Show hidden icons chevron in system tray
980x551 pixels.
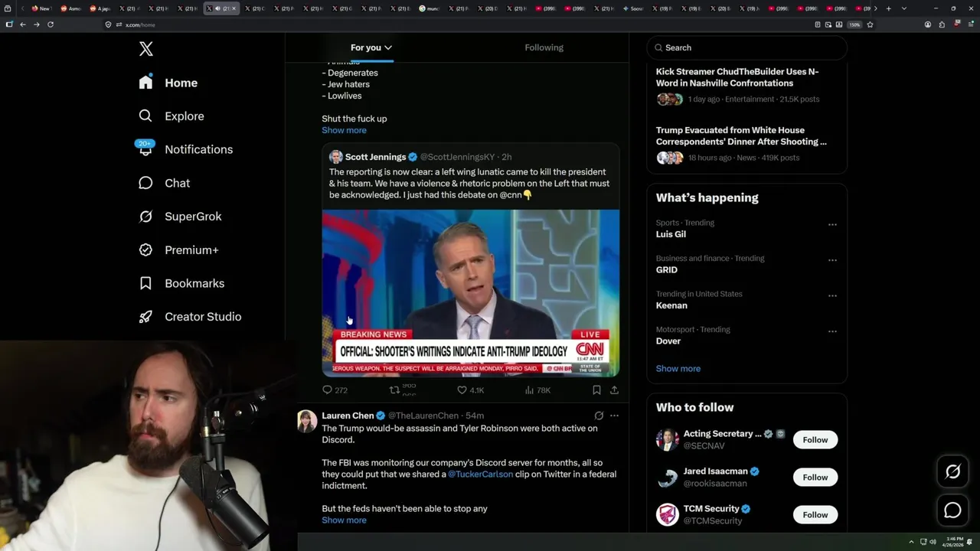[911, 542]
